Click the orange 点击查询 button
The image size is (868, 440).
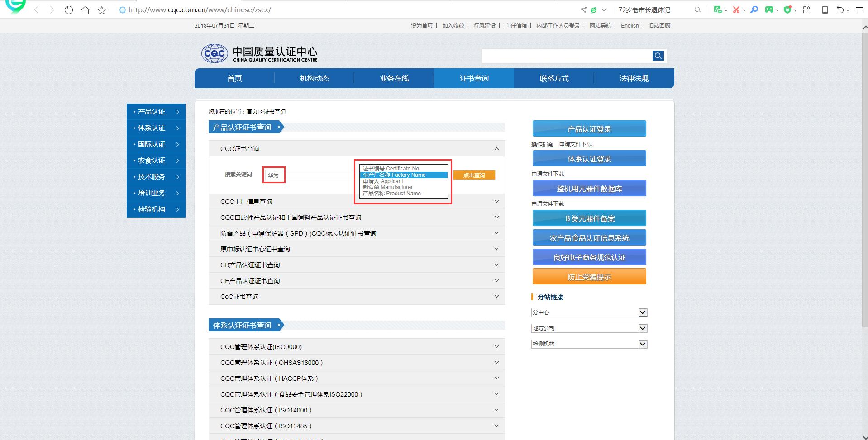pos(474,175)
